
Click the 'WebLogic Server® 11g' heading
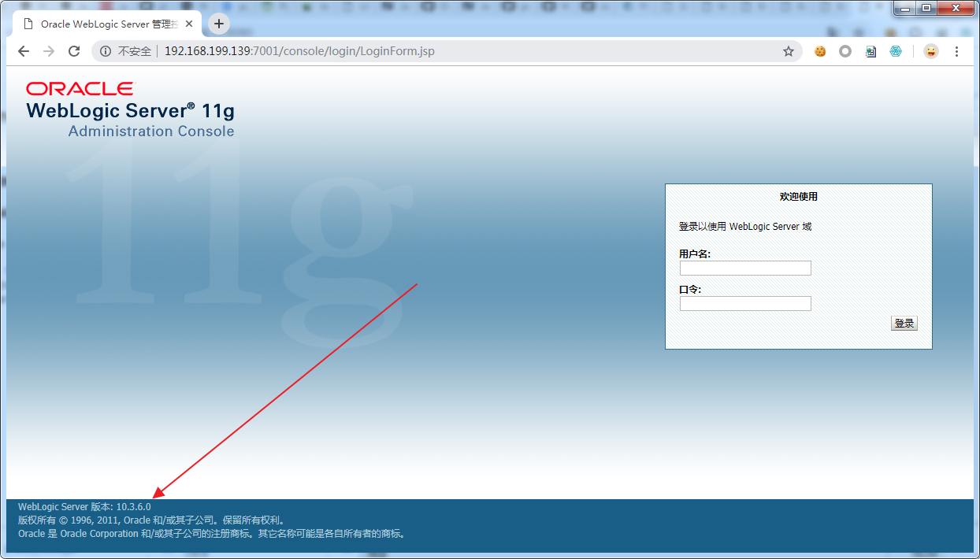pos(130,110)
